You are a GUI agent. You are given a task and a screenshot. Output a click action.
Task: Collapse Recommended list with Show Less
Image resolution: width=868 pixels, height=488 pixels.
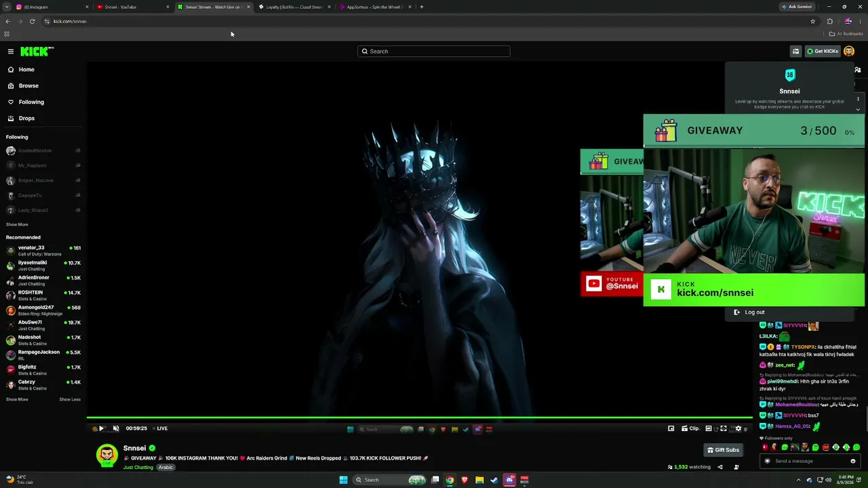pos(70,400)
